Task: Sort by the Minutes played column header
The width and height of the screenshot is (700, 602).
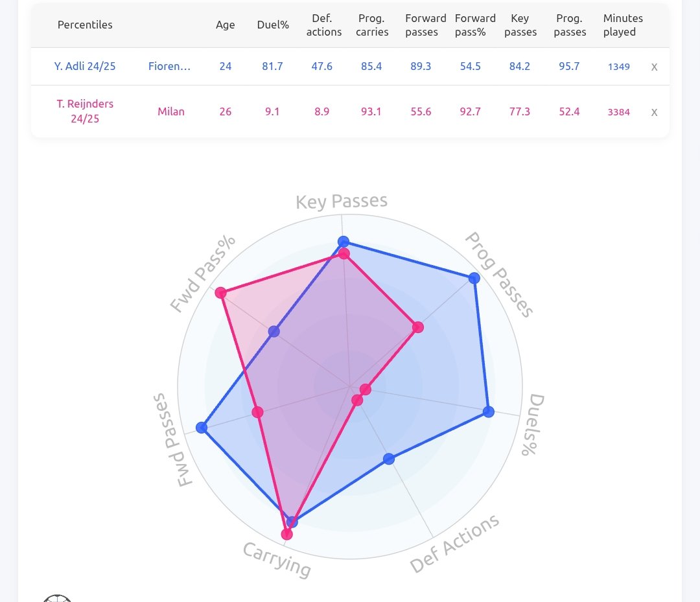Action: click(x=623, y=25)
